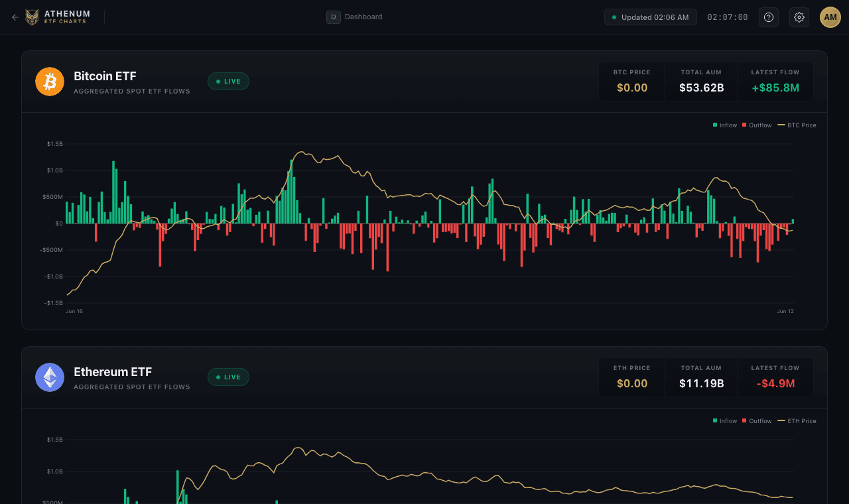Click the Bitcoin ETF title
The image size is (849, 504).
(105, 76)
